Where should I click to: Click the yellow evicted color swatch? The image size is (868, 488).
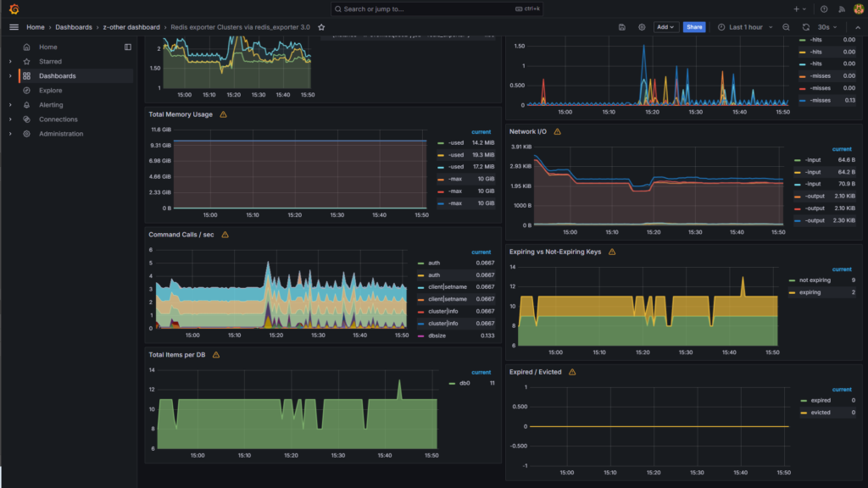pos(804,413)
